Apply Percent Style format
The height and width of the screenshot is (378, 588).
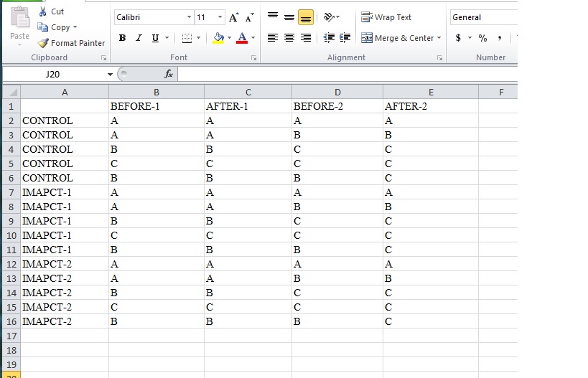pos(482,38)
